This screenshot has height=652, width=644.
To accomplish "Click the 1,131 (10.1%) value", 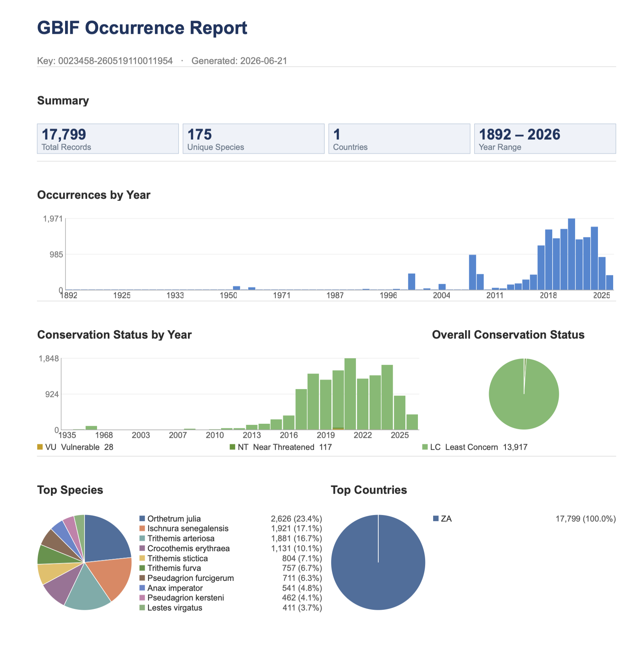I will click(296, 549).
